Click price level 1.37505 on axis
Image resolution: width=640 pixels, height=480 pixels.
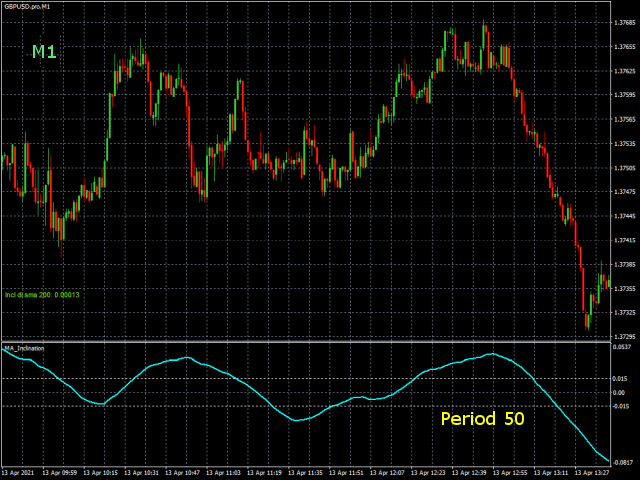point(624,168)
